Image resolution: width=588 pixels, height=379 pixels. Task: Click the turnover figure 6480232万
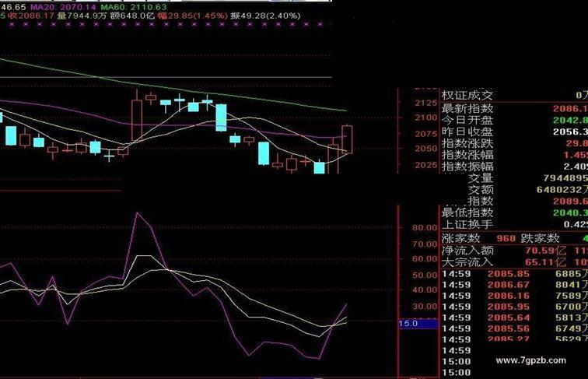click(562, 190)
